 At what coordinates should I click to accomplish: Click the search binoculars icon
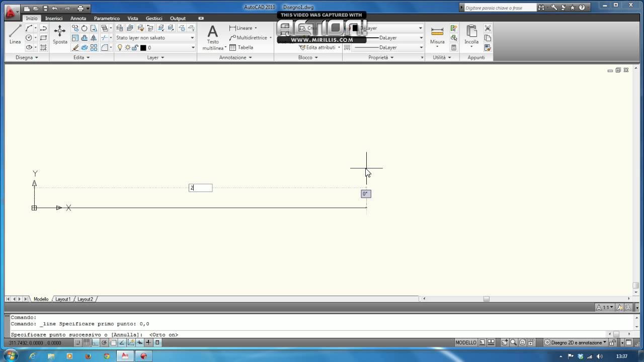pyautogui.click(x=541, y=8)
